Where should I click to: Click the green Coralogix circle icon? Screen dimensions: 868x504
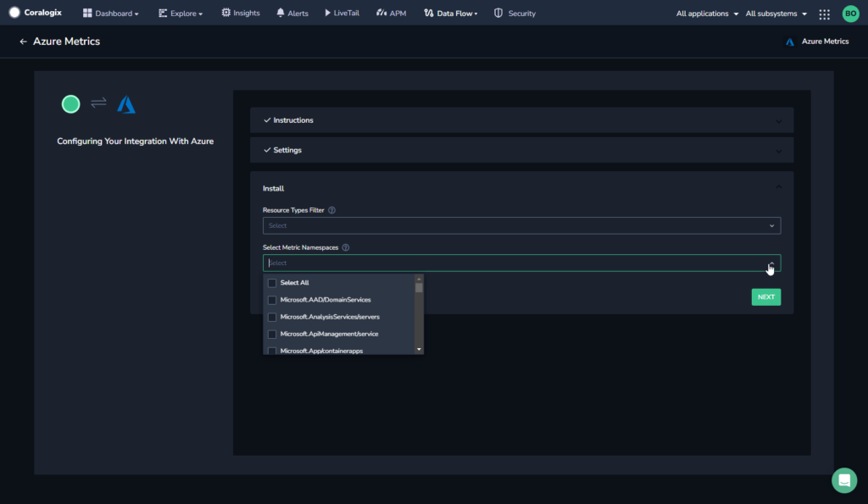(x=71, y=104)
